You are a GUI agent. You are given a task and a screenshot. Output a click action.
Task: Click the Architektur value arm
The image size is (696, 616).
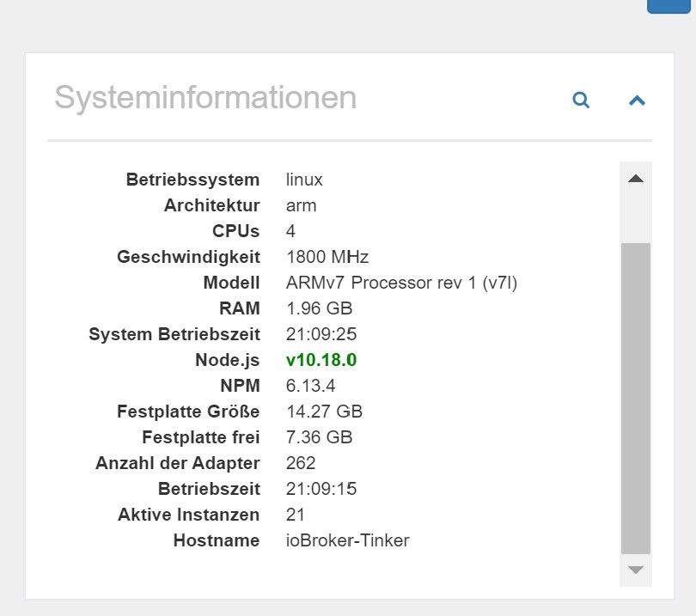tap(301, 205)
